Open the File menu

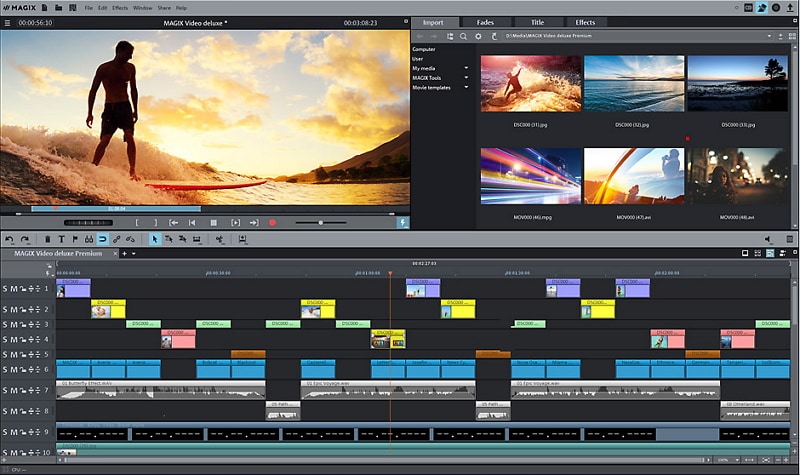click(89, 8)
